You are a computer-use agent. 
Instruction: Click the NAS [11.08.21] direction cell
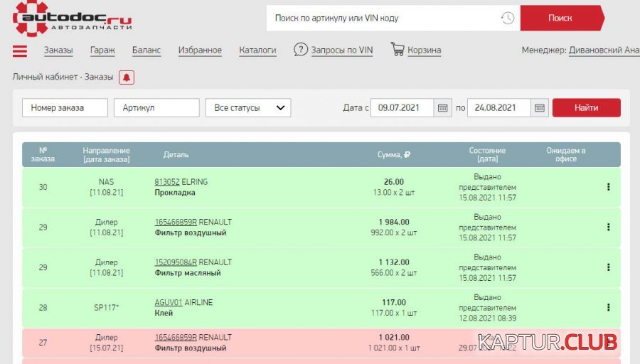click(x=106, y=187)
